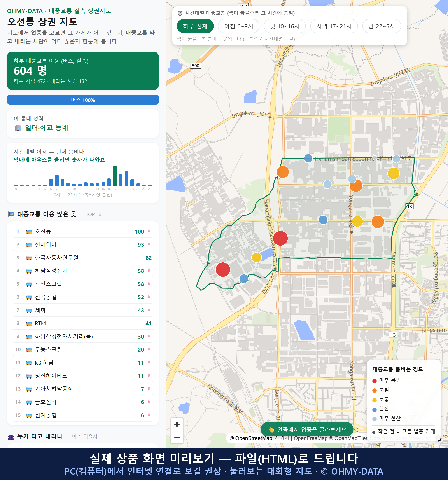Show the 밤 22~5시 time period
This screenshot has height=480, width=448.
(x=381, y=26)
